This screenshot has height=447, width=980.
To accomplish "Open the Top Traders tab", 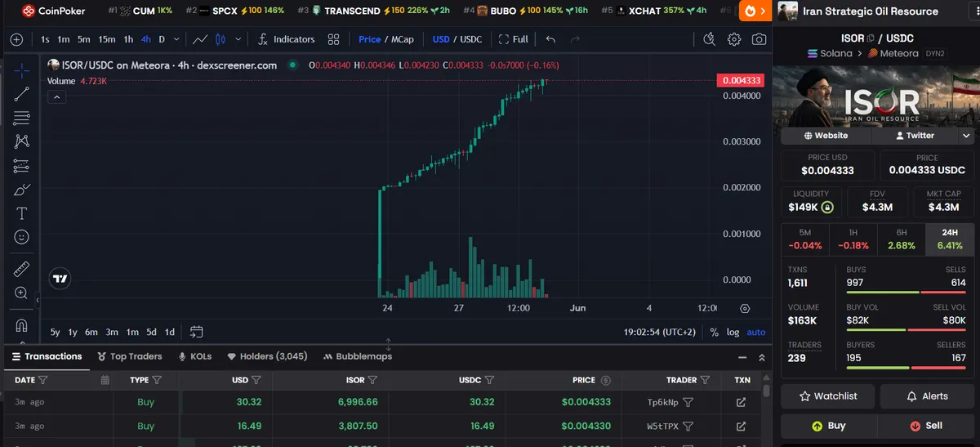I will coord(130,356).
